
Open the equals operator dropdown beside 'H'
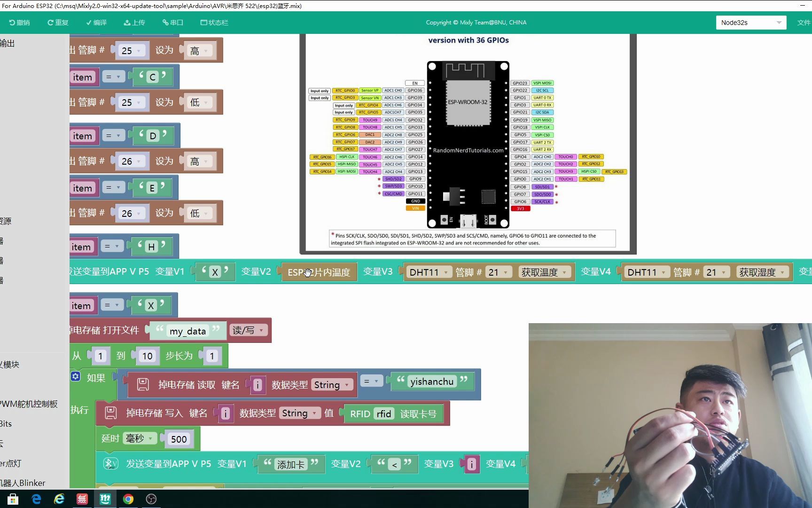click(112, 246)
